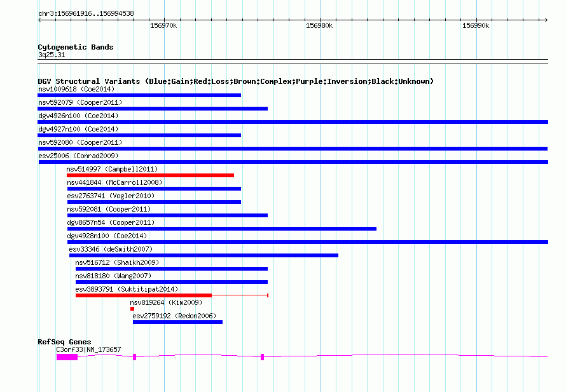Click the right arrowhead of the ruler
The height and width of the screenshot is (392, 566).
546,20
